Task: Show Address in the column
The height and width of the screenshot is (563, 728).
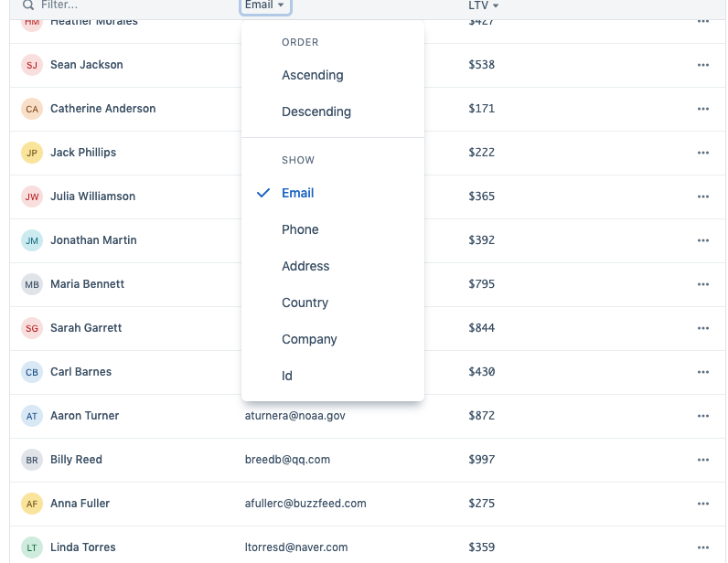Action: click(333, 266)
